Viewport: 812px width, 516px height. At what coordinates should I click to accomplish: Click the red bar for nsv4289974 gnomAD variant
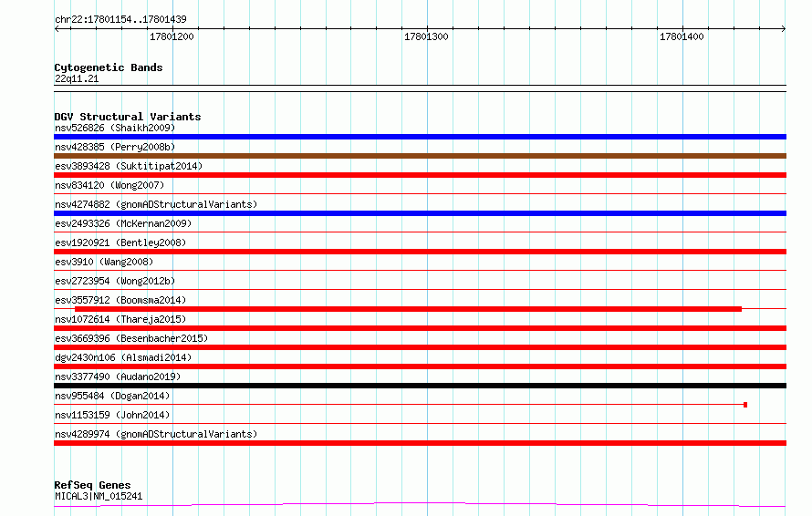(420, 443)
